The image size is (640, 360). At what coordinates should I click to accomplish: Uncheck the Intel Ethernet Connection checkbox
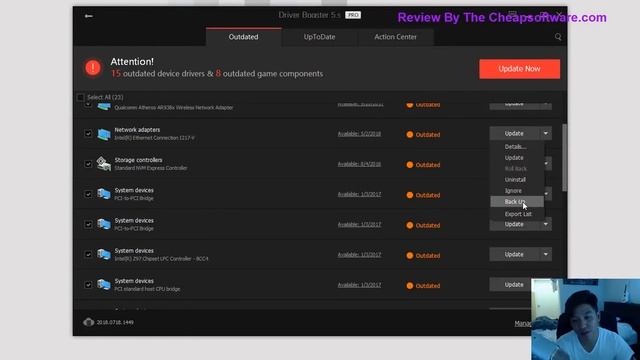point(88,133)
